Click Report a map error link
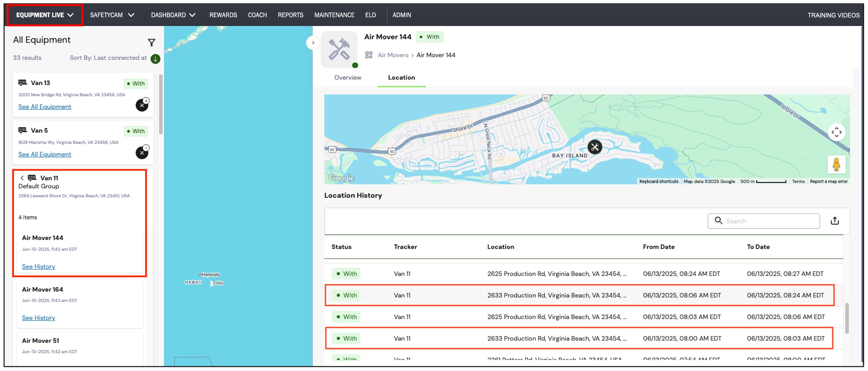Screen dimensions: 868x371 829,181
